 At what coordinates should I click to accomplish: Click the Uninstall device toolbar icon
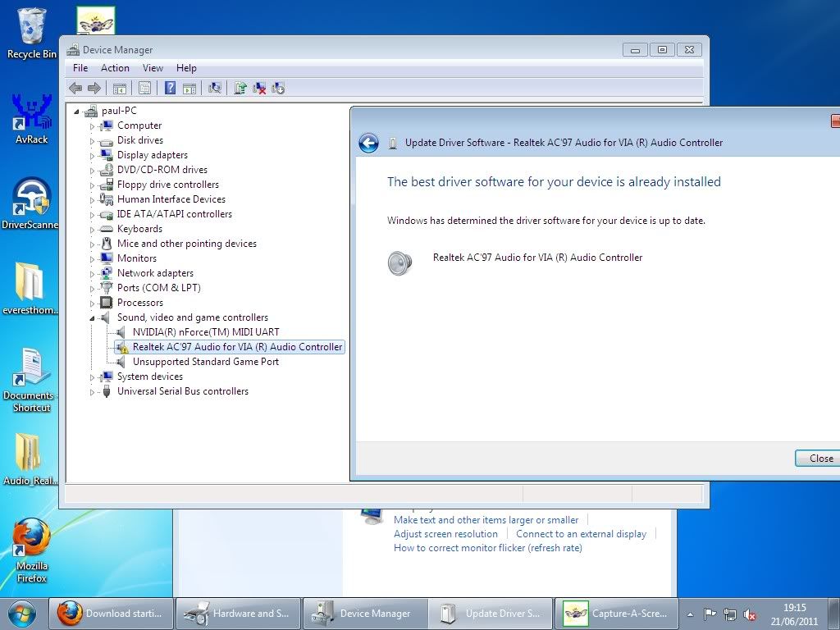(259, 88)
